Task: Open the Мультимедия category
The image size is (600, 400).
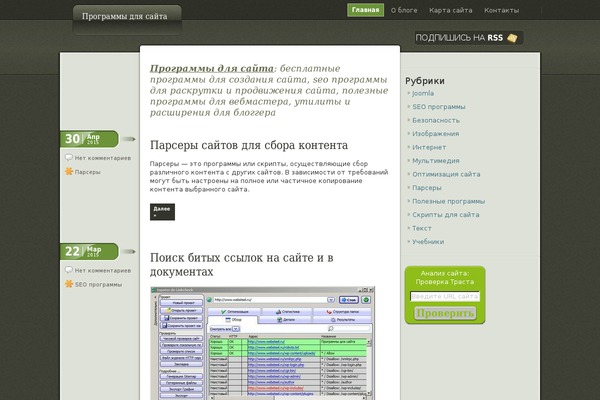Action: click(435, 161)
